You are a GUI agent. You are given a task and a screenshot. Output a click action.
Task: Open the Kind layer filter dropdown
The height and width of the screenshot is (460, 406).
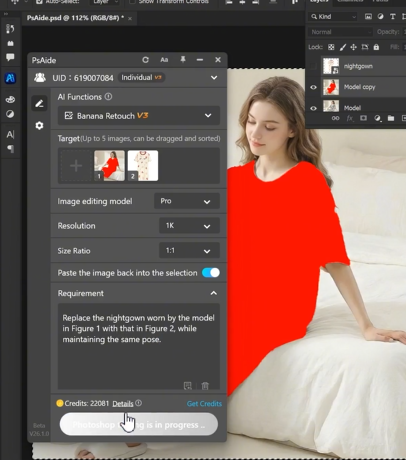point(332,16)
